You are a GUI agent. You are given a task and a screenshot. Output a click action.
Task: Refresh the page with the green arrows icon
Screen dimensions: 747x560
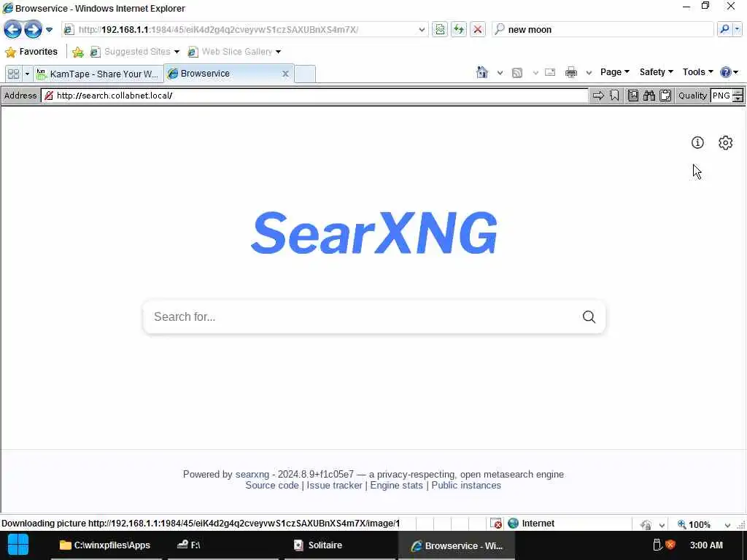(x=459, y=29)
